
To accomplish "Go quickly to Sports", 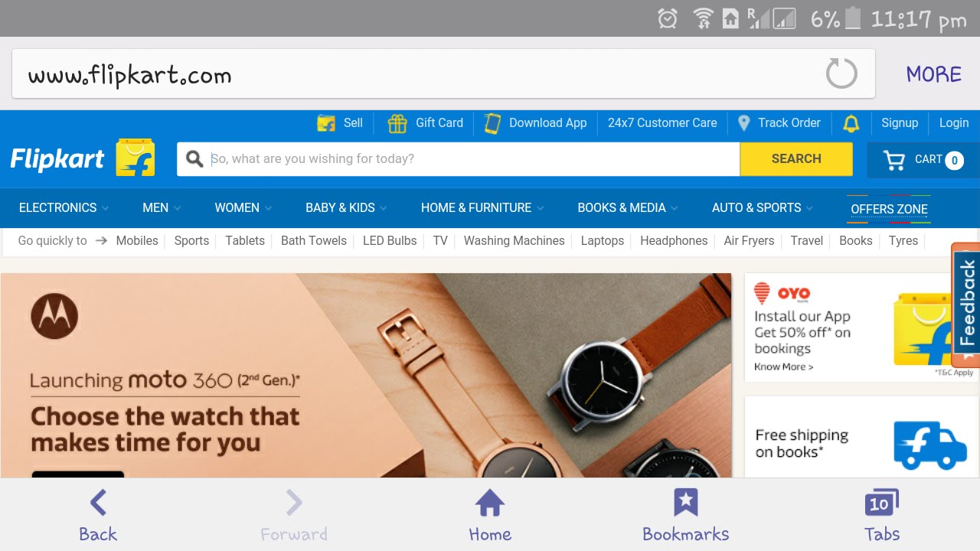I will [191, 240].
